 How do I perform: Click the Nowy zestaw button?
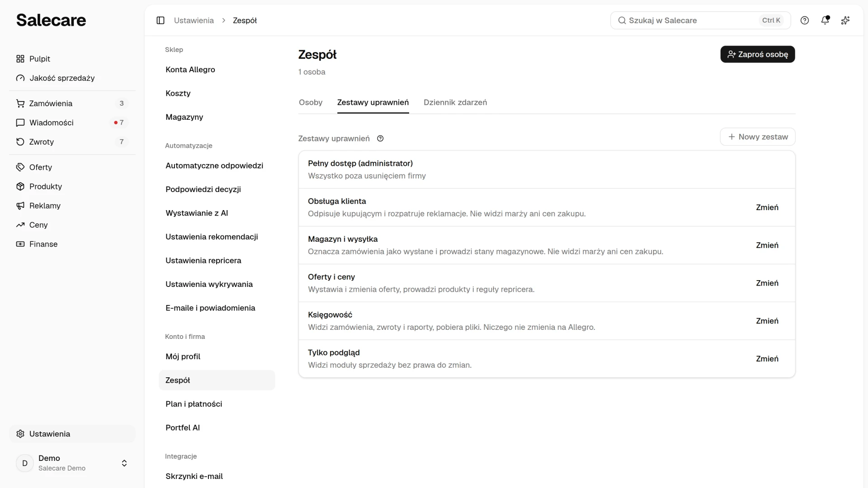[758, 137]
